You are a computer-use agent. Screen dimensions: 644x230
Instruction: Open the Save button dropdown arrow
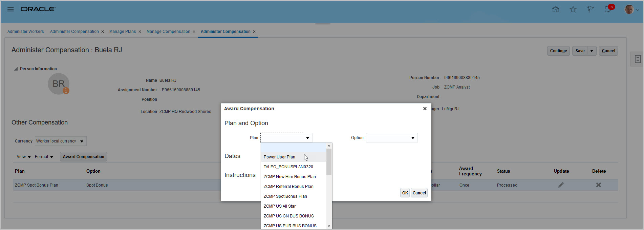[592, 51]
